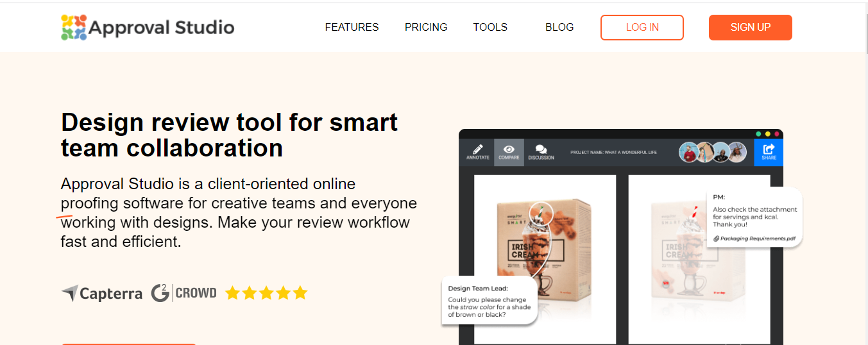Click the first yellow rating star

[232, 293]
